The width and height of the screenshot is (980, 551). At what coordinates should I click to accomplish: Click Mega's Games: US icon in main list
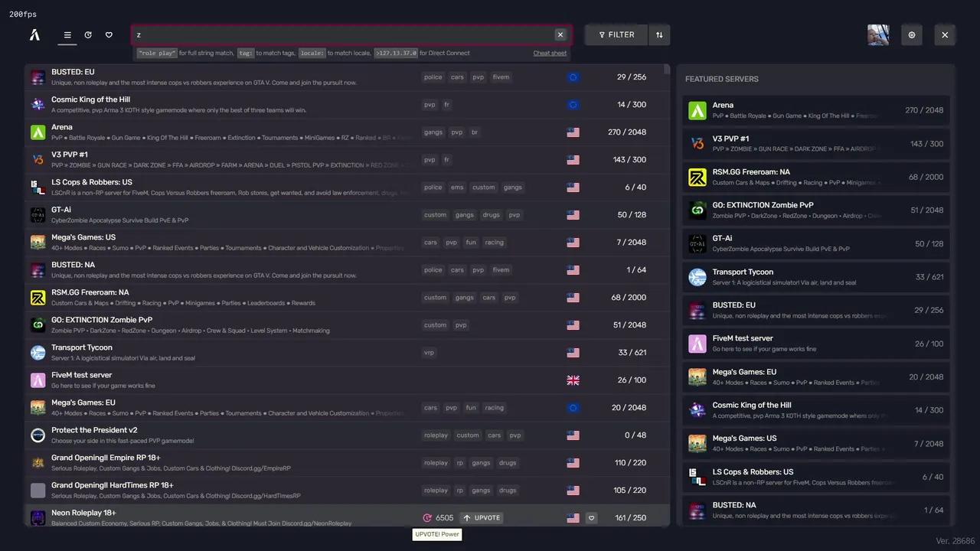coord(38,242)
